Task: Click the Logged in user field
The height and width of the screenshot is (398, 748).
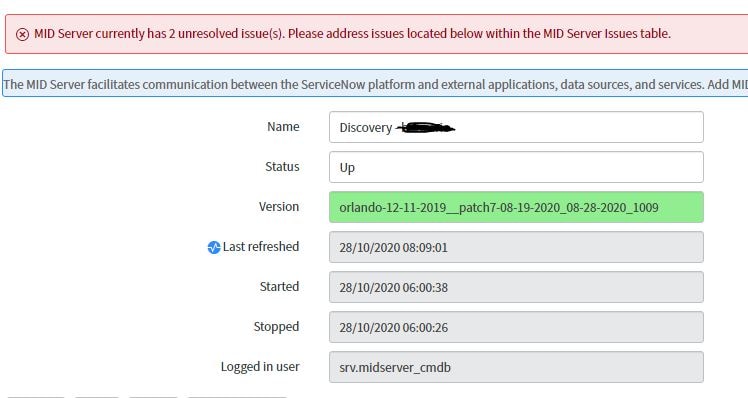Action: coord(516,367)
